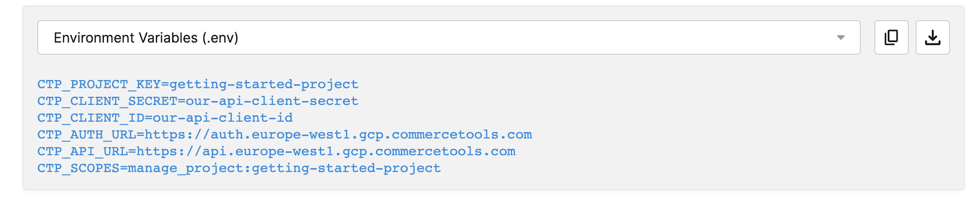Image resolution: width=980 pixels, height=200 pixels.
Task: Click the getting-started-project text in CTP_SCOPES
Action: pyautogui.click(x=346, y=168)
